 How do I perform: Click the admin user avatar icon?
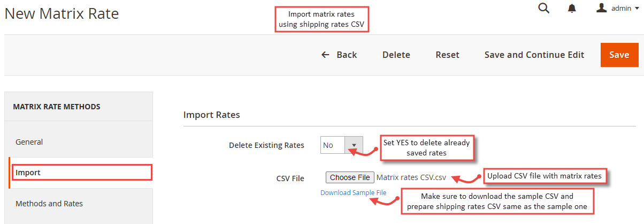602,8
